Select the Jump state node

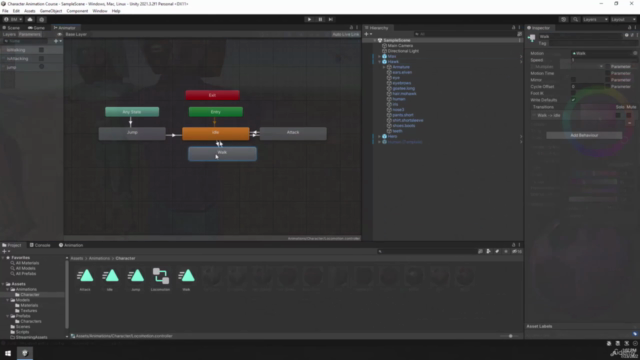pos(132,133)
